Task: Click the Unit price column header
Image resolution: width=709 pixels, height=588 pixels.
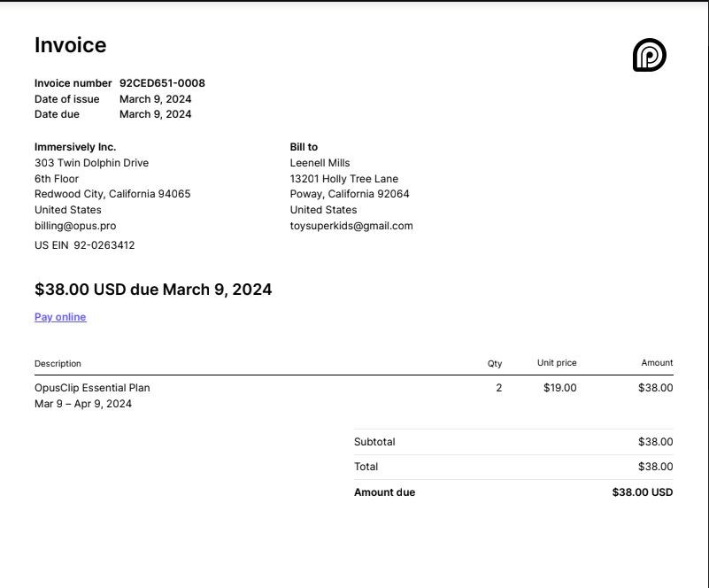Action: pyautogui.click(x=557, y=363)
